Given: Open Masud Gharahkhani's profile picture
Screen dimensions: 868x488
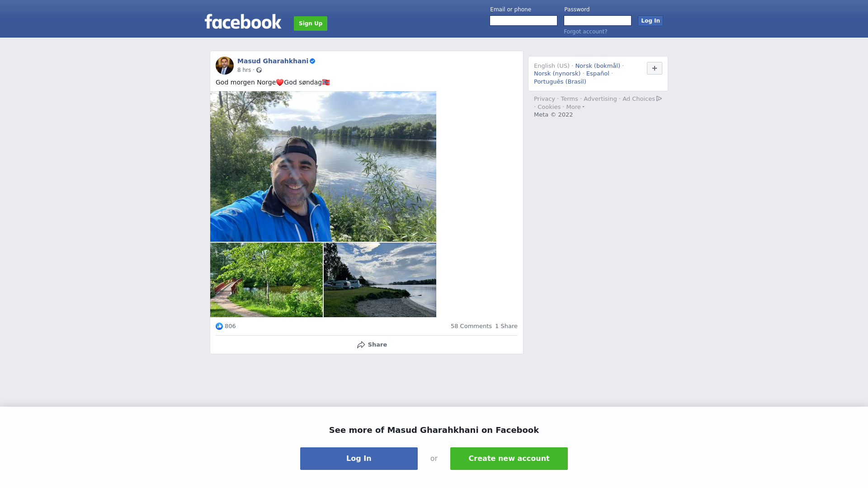Looking at the screenshot, I should (x=225, y=66).
